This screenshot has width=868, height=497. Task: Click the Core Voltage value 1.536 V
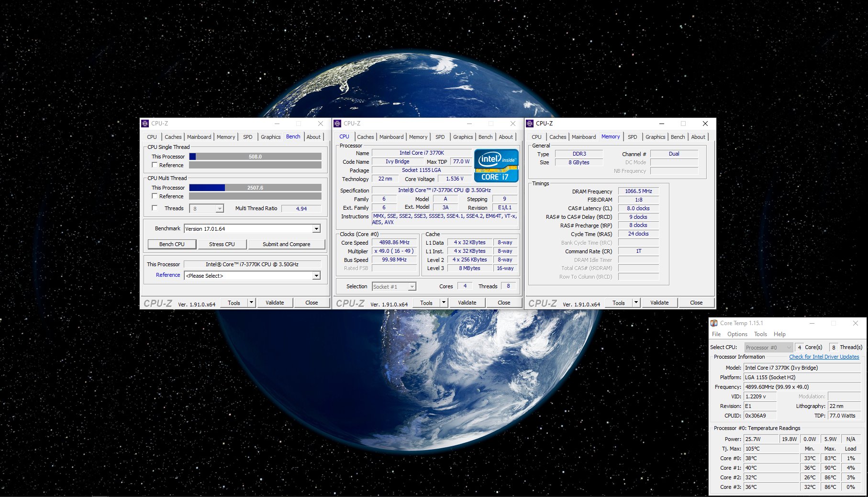(455, 179)
